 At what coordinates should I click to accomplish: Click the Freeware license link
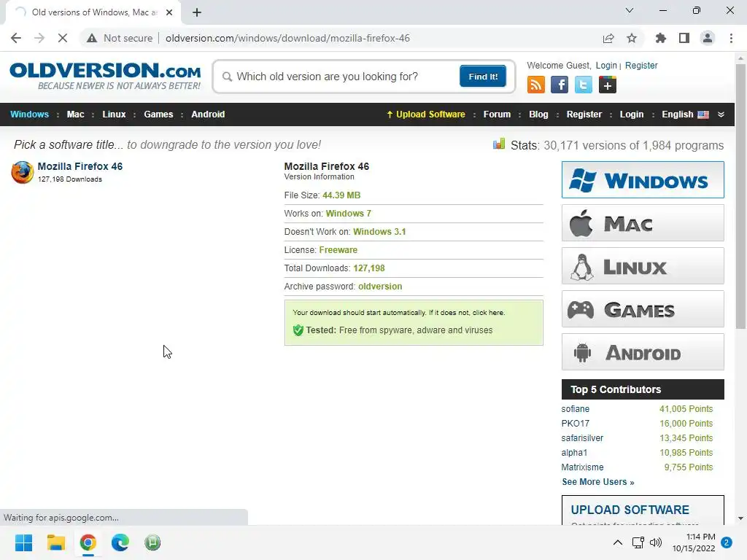[338, 249]
